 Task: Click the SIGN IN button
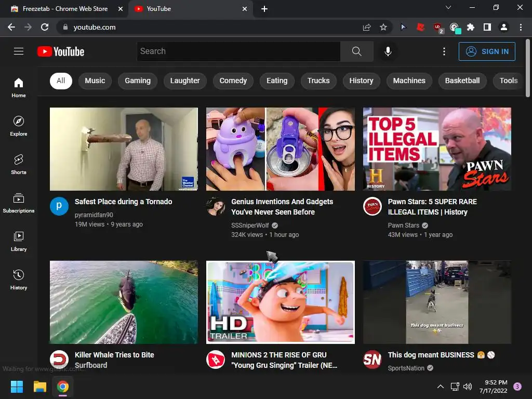point(487,51)
